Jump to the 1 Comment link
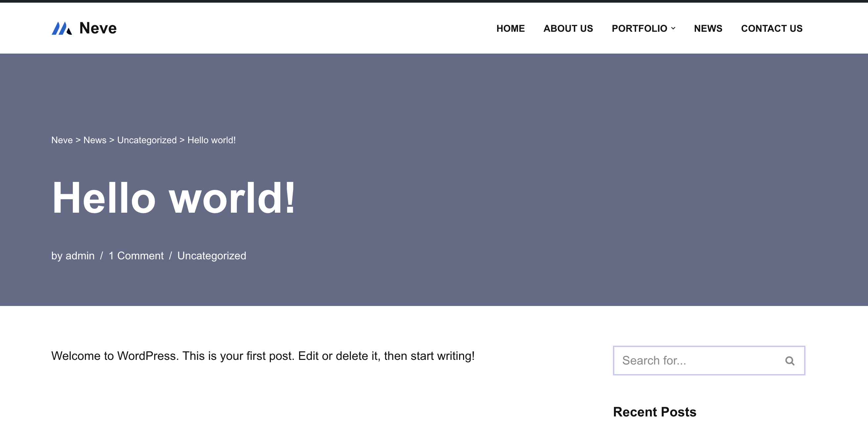Screen dimensions: 868x430 point(136,256)
